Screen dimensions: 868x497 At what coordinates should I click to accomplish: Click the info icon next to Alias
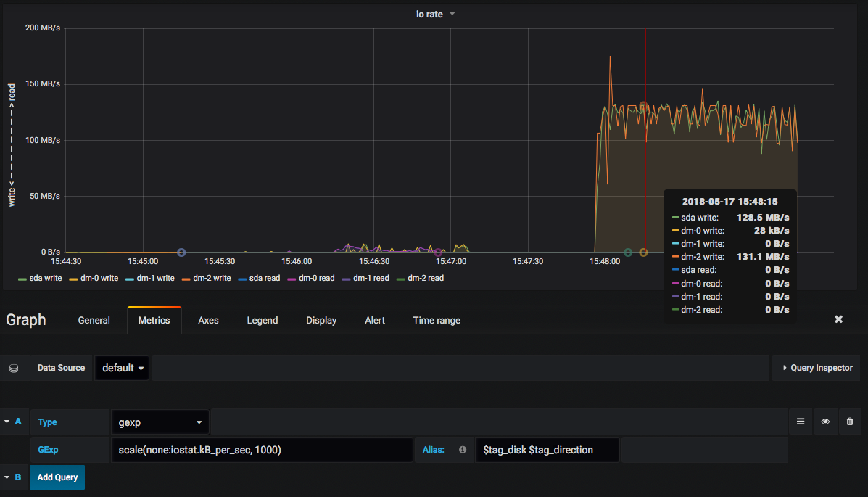[x=463, y=449]
